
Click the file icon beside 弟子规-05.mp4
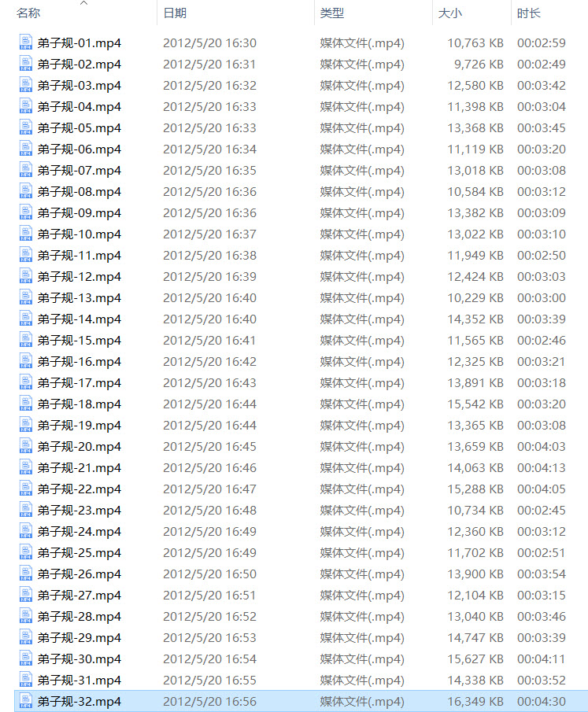tap(25, 127)
